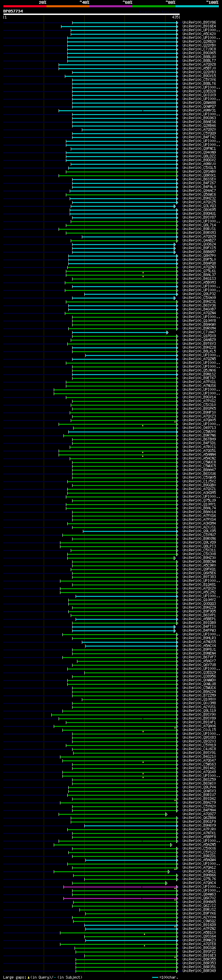222x980 pixels.
Task: Open hit UniRef100_Q75LU9
Action: tap(199, 500)
